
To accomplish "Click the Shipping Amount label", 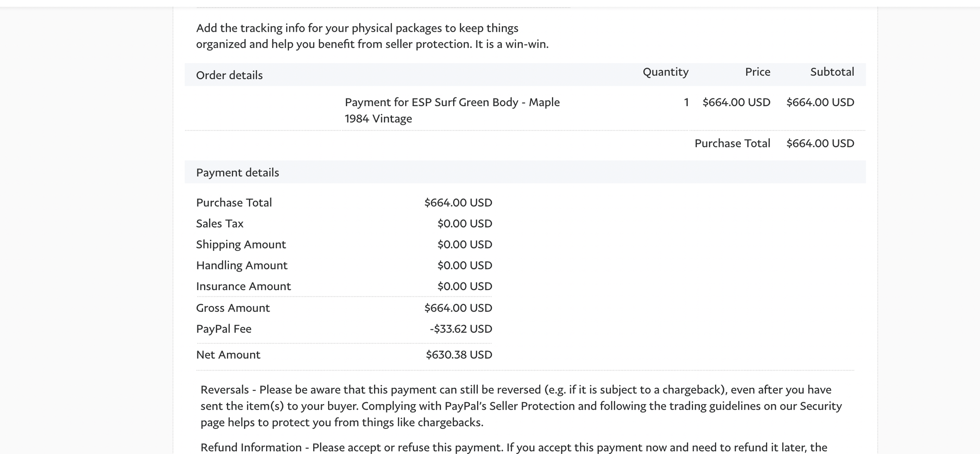I will [241, 244].
